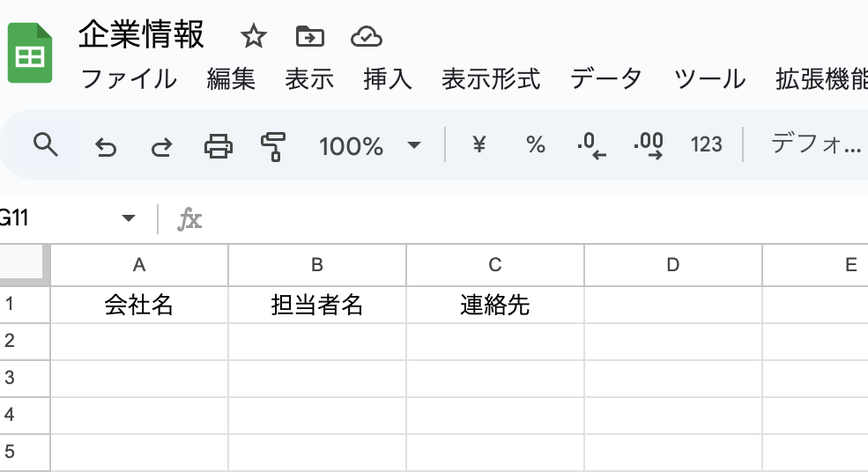
Task: Click the formula bar input
Action: pyautogui.click(x=529, y=218)
